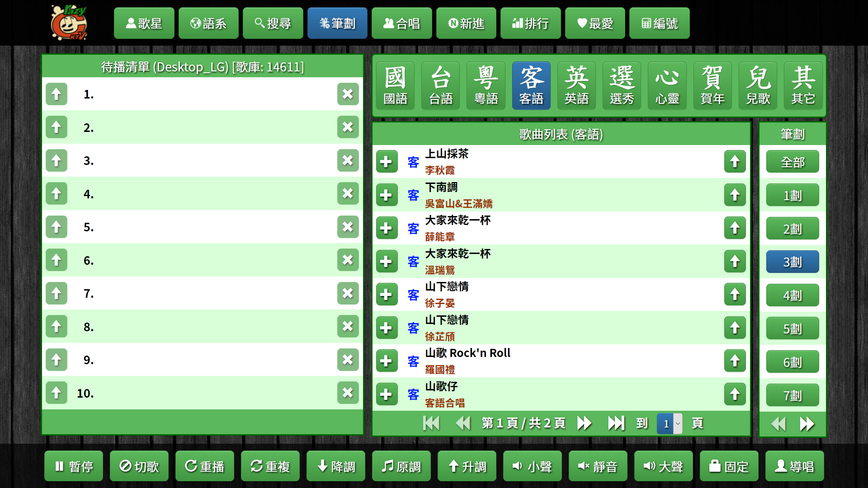Image resolution: width=868 pixels, height=488 pixels.
Task: Open the page number dropdown
Action: (670, 424)
